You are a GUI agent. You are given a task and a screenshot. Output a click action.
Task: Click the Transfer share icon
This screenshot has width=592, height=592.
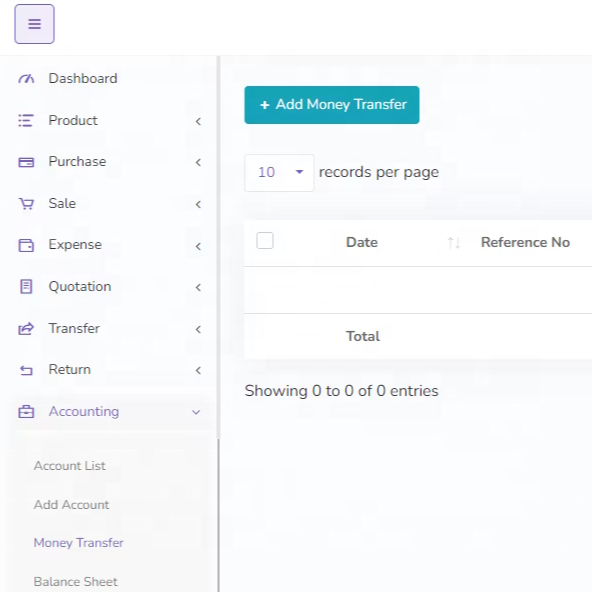click(26, 328)
